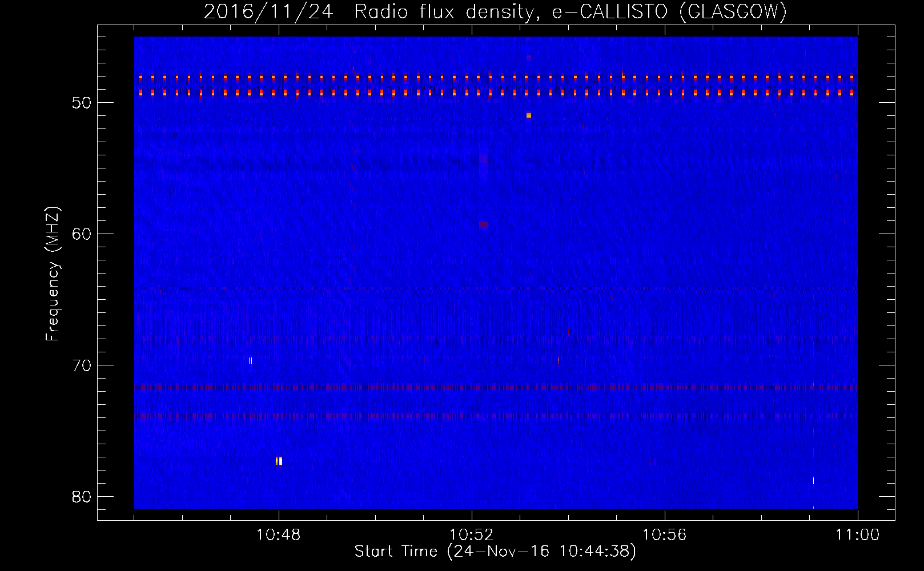Click the 70 frequency tick label
The image size is (924, 571).
point(82,365)
